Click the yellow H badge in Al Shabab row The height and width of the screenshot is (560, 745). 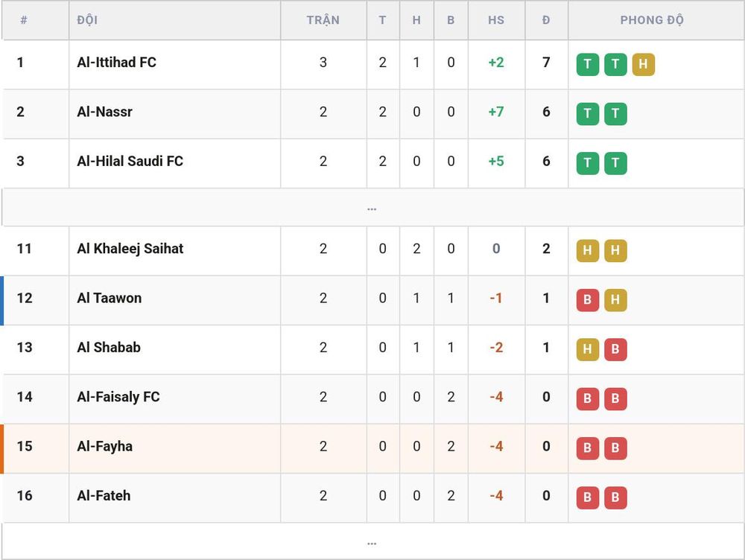[x=587, y=349]
